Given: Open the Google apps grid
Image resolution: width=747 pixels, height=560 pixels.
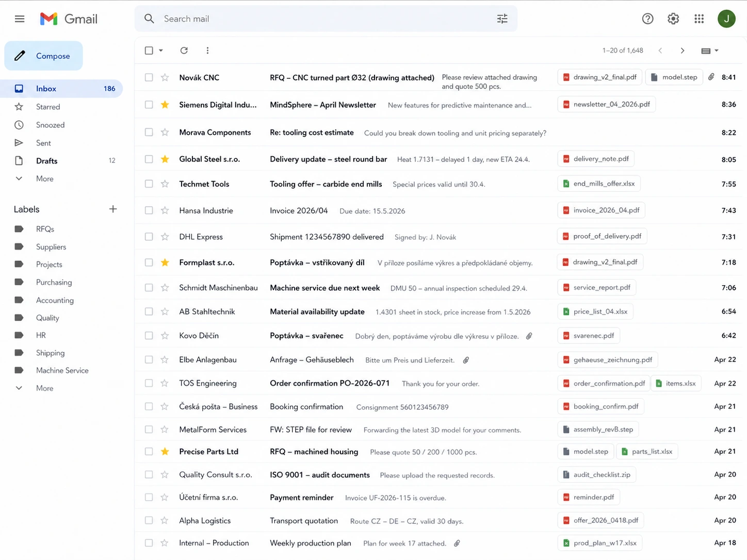Looking at the screenshot, I should pyautogui.click(x=699, y=19).
